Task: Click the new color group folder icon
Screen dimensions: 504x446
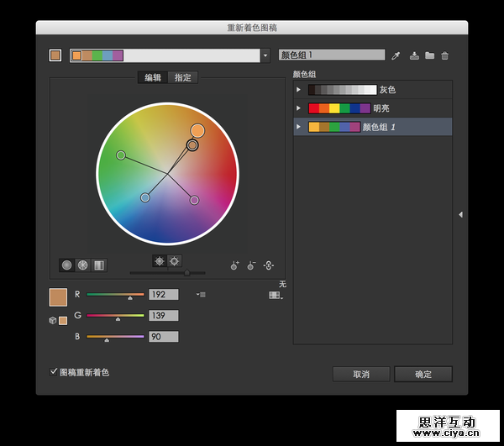Action: 429,55
